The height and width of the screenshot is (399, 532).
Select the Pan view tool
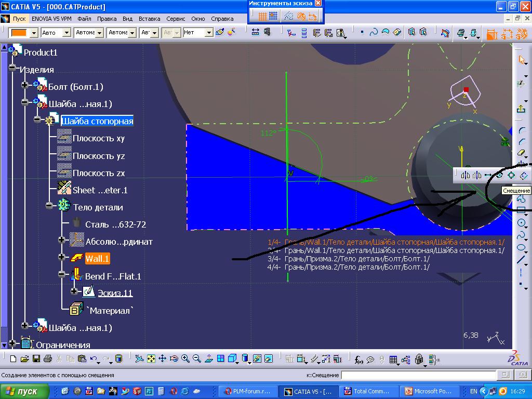[x=163, y=358]
